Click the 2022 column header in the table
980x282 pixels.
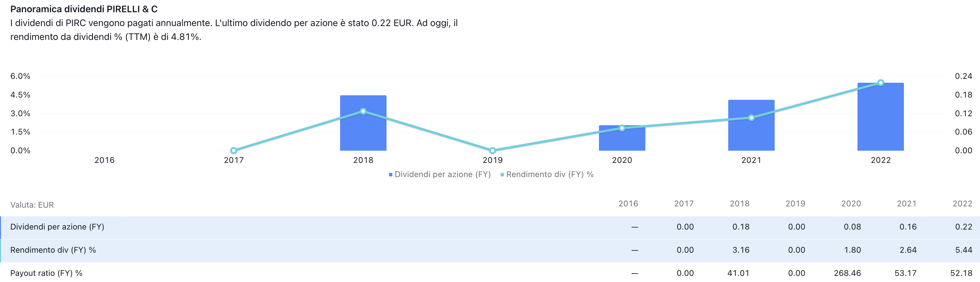point(963,204)
